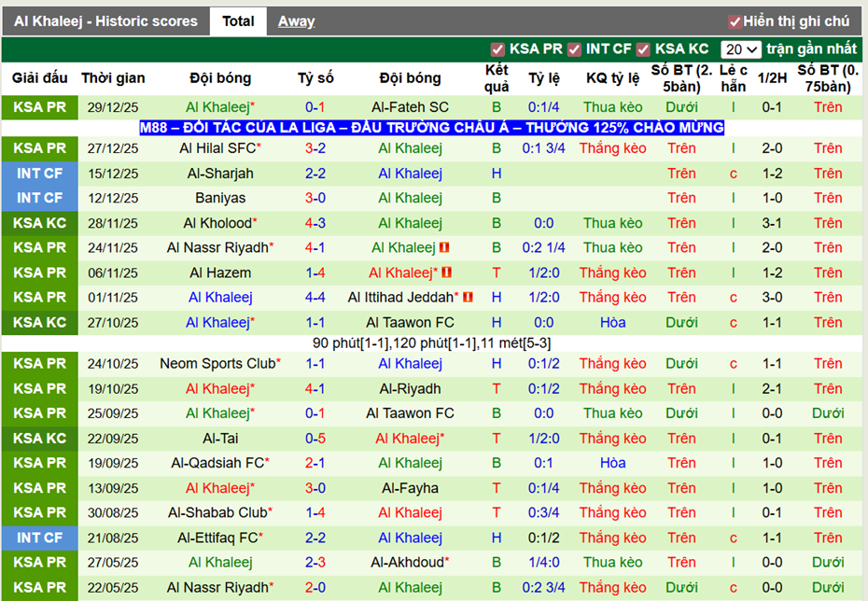Viewport: 868px width, 601px height.
Task: Open the M88 La Liga promo banner
Action: pos(432,128)
